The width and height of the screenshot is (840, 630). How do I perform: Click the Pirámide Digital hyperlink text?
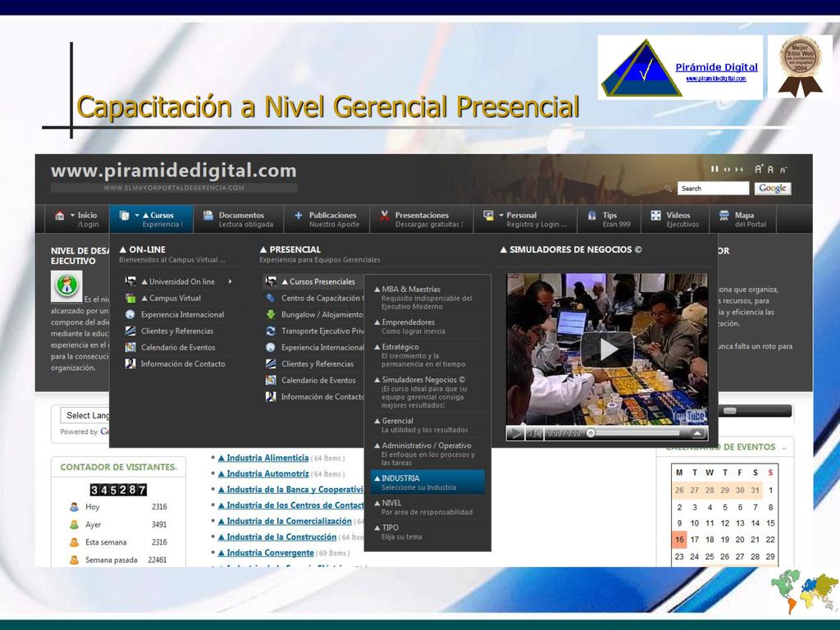(x=716, y=67)
